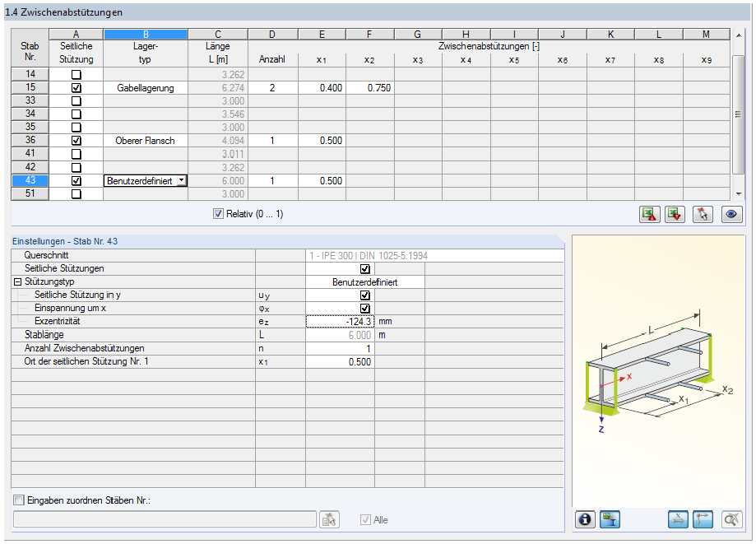Screen dimensions: 756x544
Task: Click the Seitliche Stützung in y label
Action: [x=77, y=295]
